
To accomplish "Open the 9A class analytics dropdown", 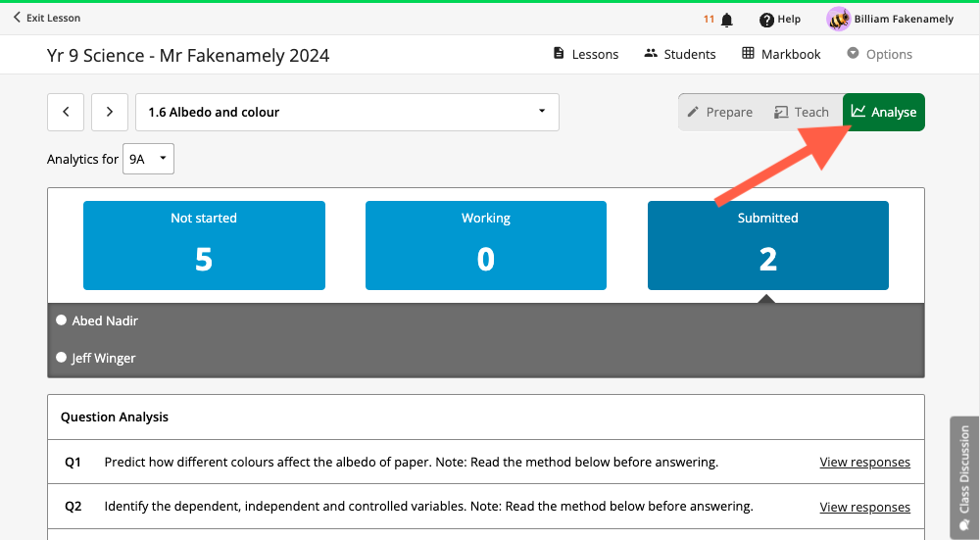I will click(148, 159).
